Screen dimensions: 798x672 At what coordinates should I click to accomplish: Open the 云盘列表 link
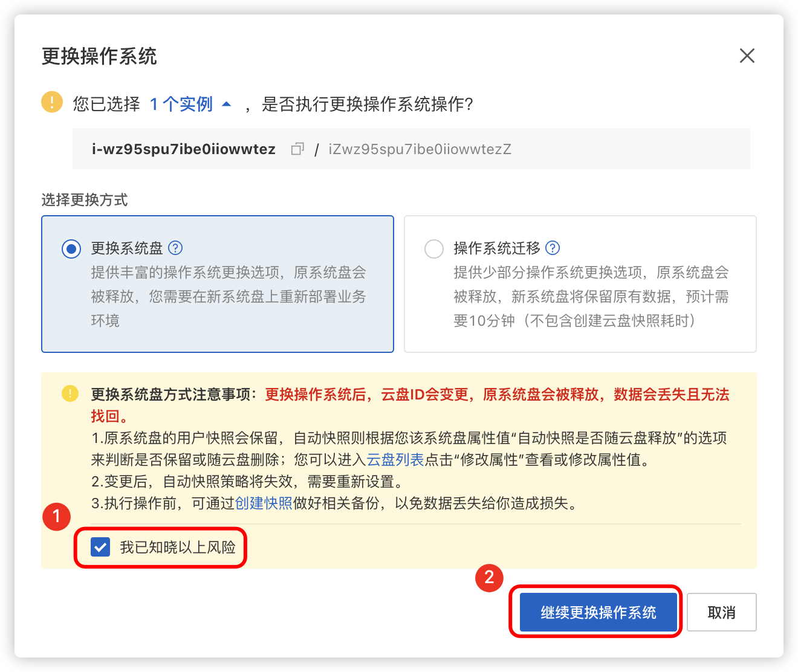(395, 460)
